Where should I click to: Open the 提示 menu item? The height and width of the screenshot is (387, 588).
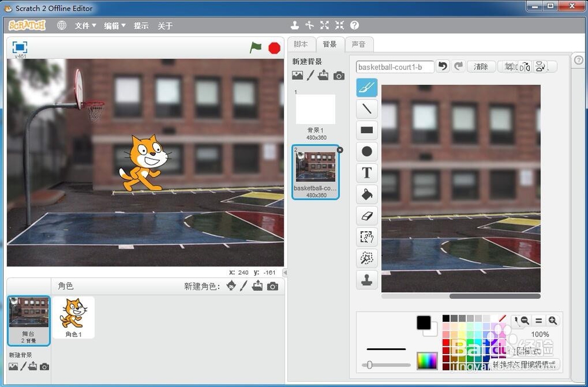point(141,25)
